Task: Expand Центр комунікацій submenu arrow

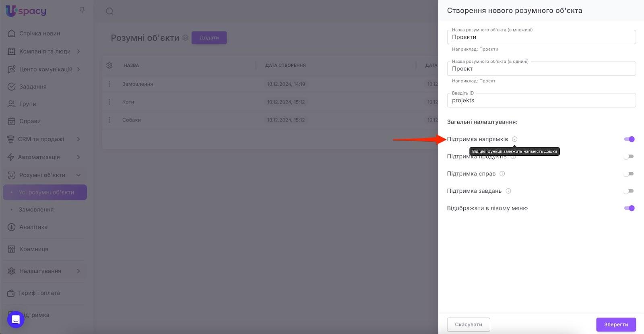Action: (78, 69)
